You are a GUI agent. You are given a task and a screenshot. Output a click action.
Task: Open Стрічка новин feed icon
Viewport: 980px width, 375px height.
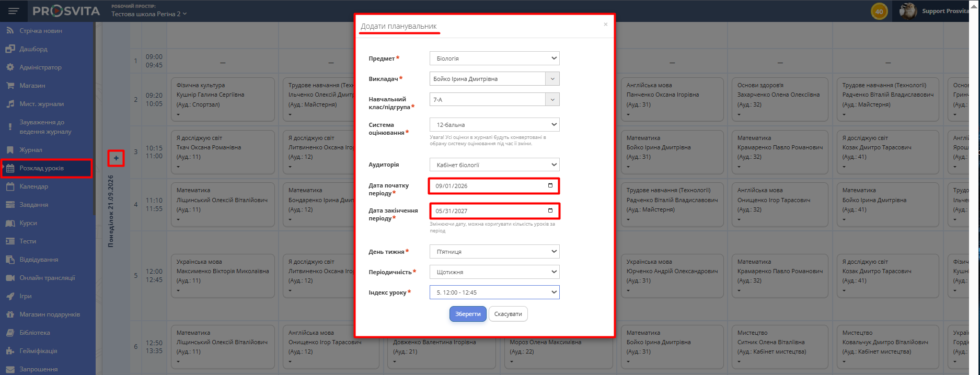[10, 31]
